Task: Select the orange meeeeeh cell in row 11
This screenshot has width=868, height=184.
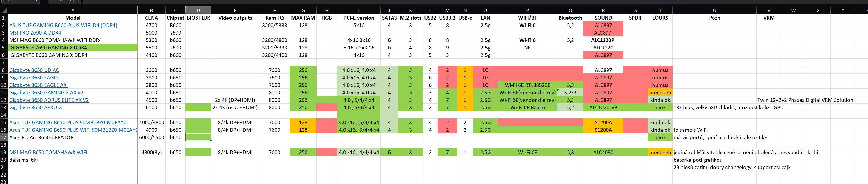Action: (660, 93)
